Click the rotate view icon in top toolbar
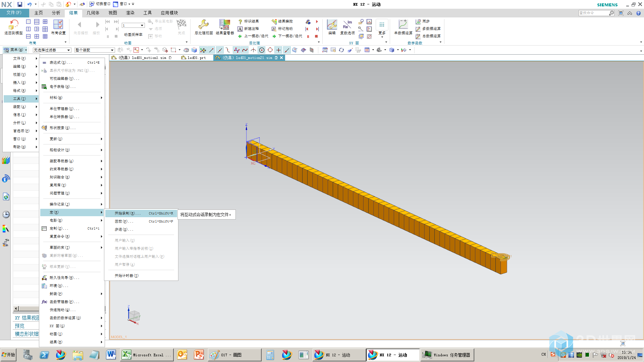The height and width of the screenshot is (362, 644). coord(341,50)
